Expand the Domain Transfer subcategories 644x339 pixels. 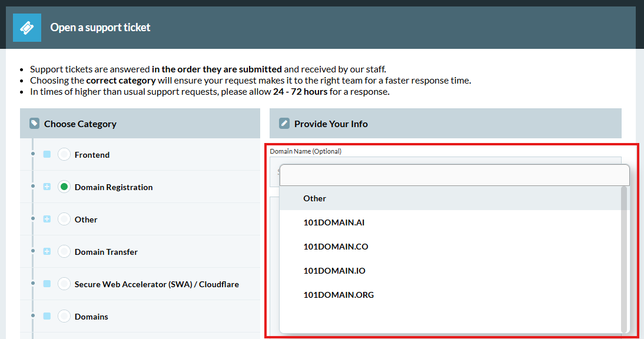pyautogui.click(x=46, y=251)
